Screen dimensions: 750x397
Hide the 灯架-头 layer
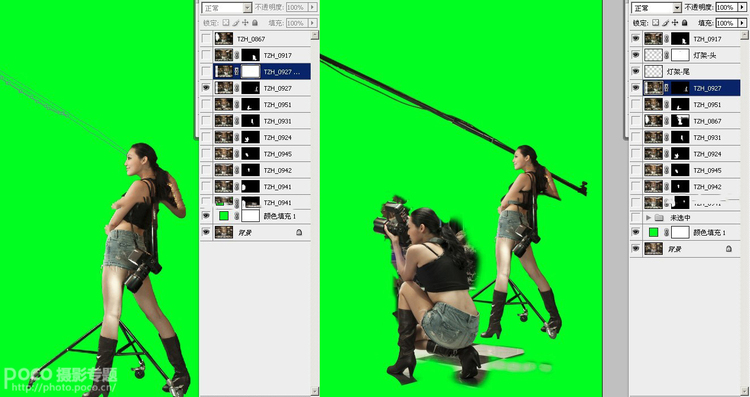pyautogui.click(x=635, y=55)
